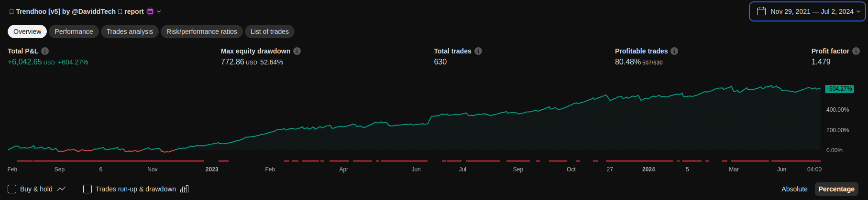Click info icon next to Profit factor
Screen dimensions: 868x200
[856, 51]
